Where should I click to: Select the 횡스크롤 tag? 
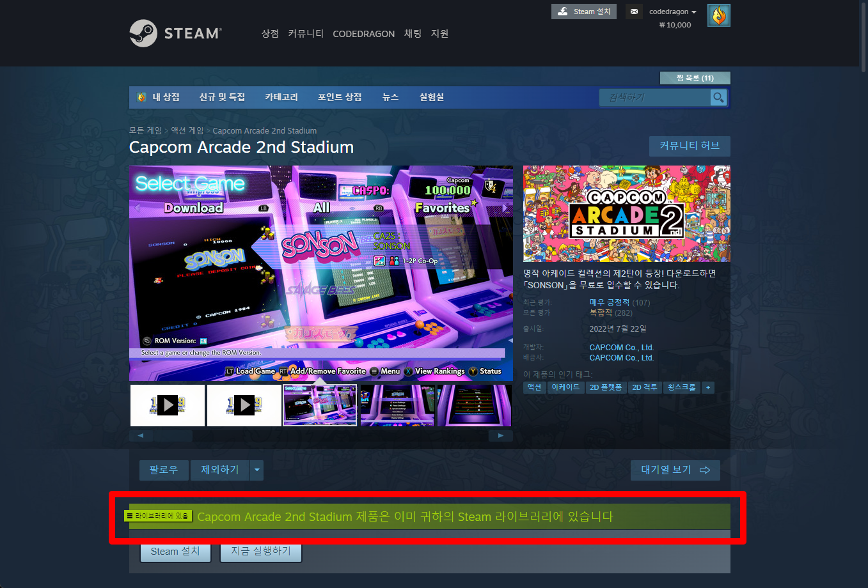(x=681, y=387)
